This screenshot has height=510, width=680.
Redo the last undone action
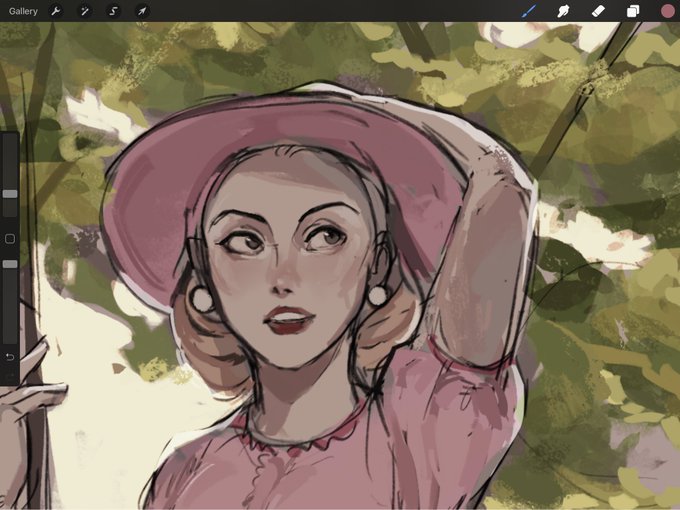click(10, 376)
